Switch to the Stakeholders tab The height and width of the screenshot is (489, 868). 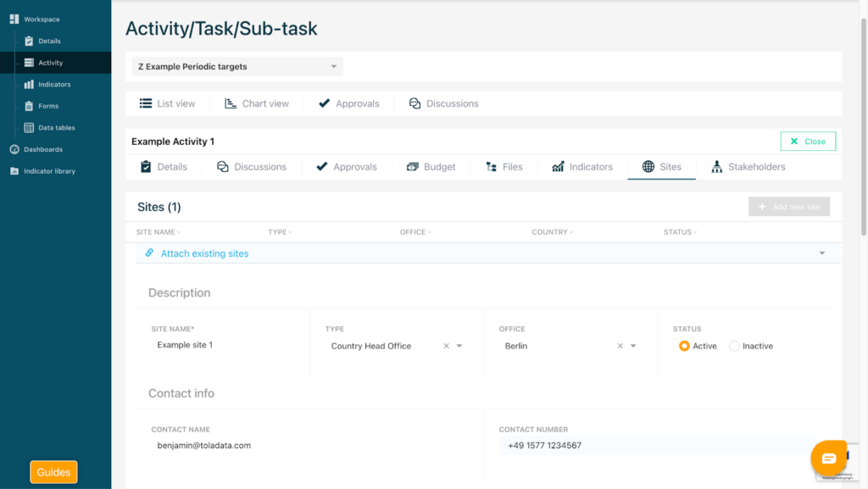pyautogui.click(x=748, y=167)
